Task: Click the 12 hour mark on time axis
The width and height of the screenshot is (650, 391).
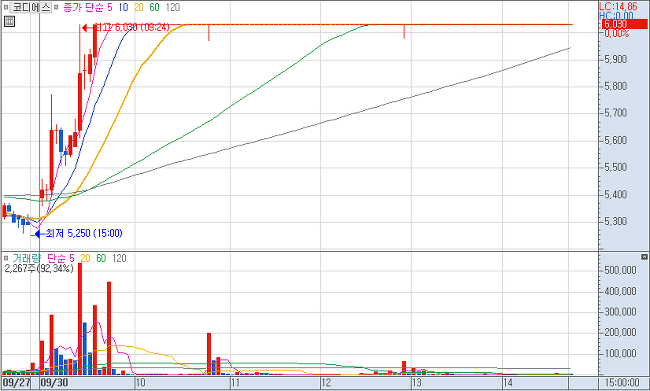Action: click(326, 382)
